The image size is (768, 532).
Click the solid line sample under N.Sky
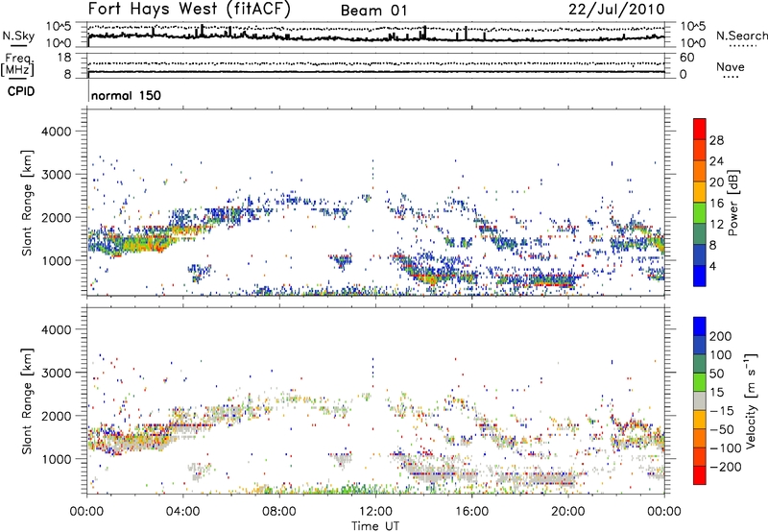[18, 45]
